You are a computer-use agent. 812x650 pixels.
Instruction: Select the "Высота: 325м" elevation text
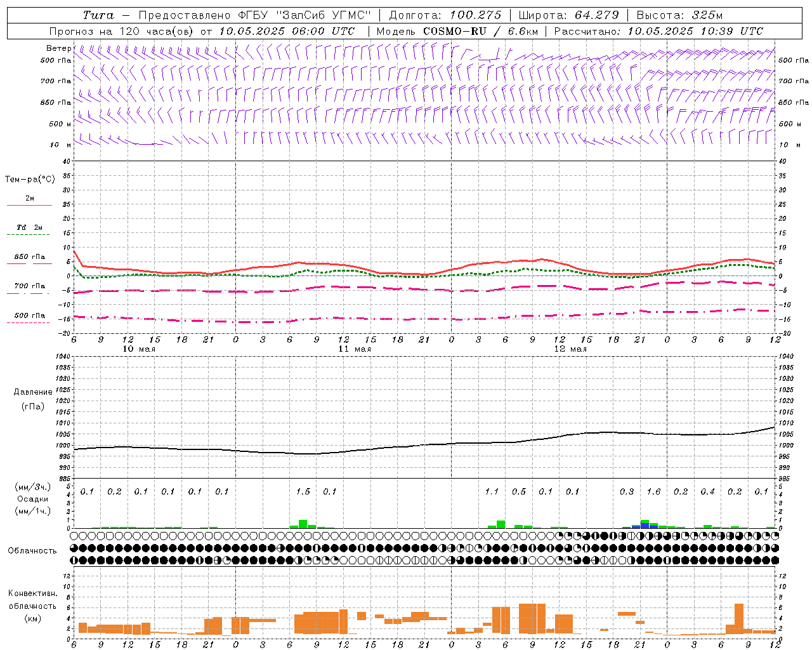tap(679, 15)
